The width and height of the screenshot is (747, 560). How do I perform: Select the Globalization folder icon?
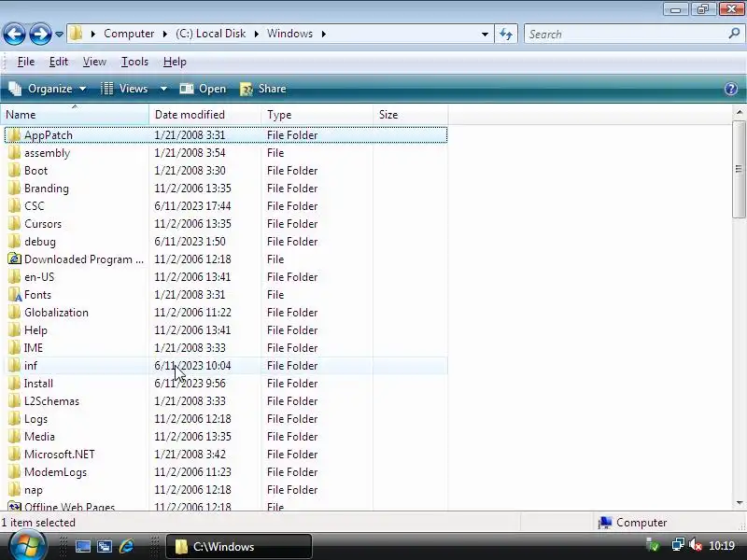tap(14, 313)
